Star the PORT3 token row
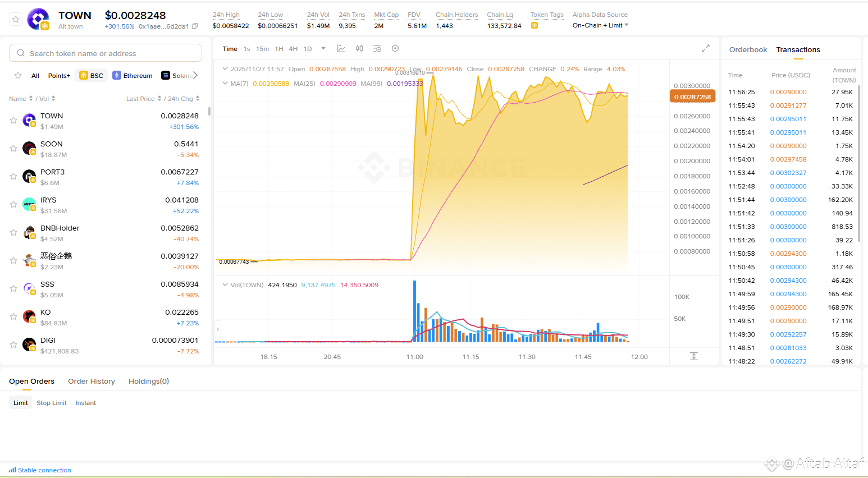The image size is (868, 478). (x=13, y=176)
